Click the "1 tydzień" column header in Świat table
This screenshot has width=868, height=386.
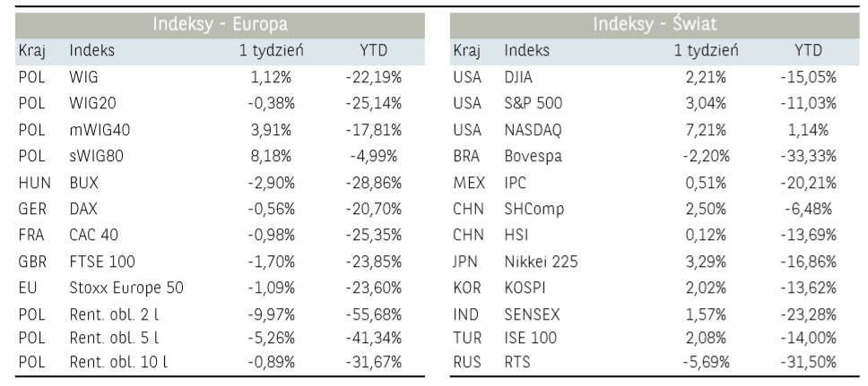(707, 51)
